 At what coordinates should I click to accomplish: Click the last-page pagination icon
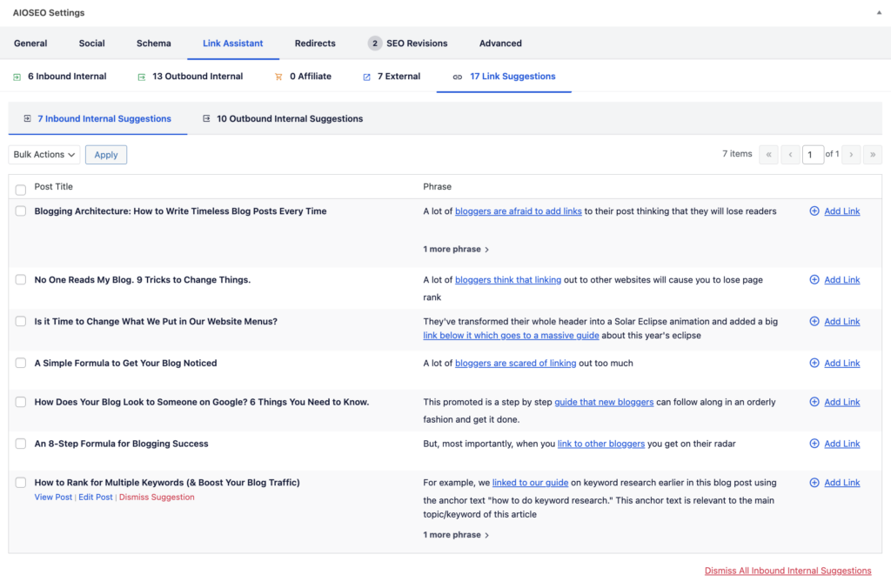coord(873,154)
